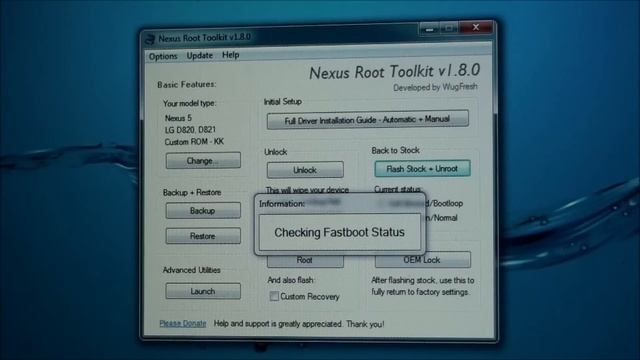
Task: Click the Information: popup heading
Action: point(282,204)
